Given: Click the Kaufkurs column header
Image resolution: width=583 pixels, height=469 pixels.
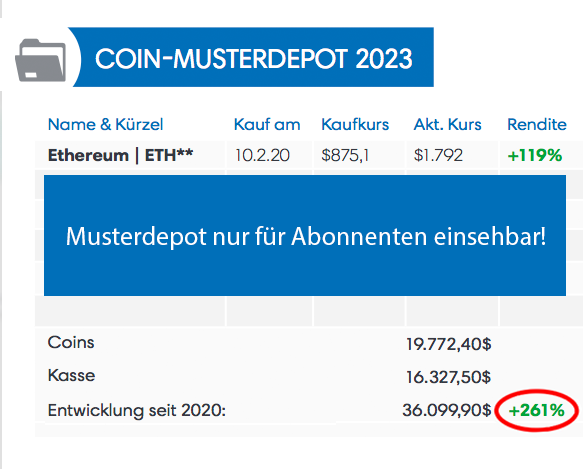Looking at the screenshot, I should (355, 124).
